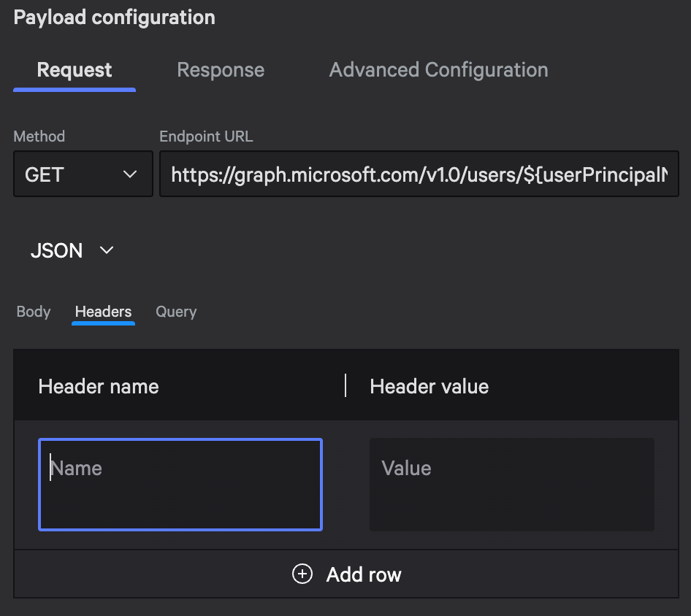
Task: Switch to the Response tab
Action: pos(220,69)
